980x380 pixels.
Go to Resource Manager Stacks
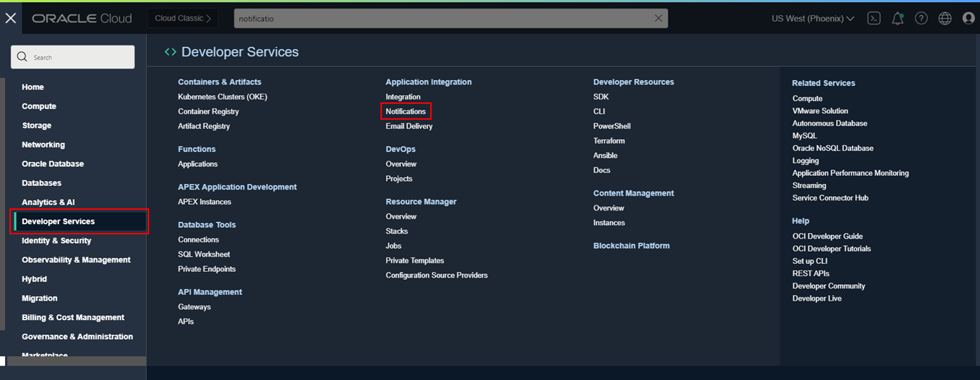[396, 231]
